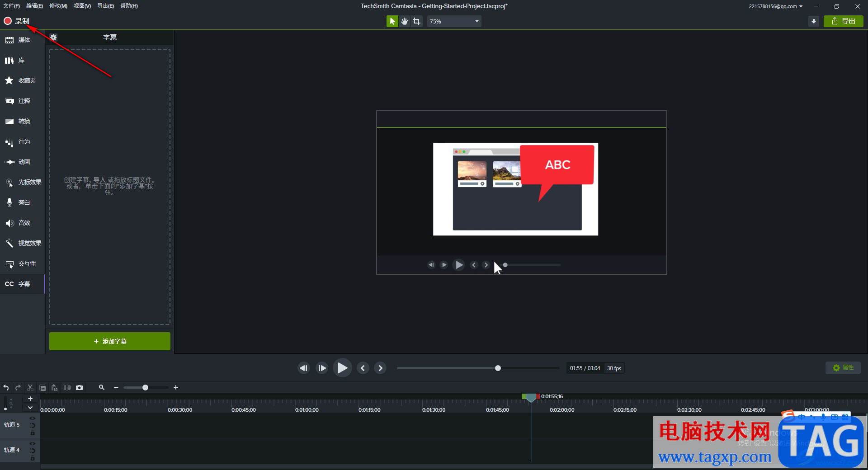Open the 旁白 voice narration tab
Image resolution: width=868 pixels, height=470 pixels.
coord(23,203)
